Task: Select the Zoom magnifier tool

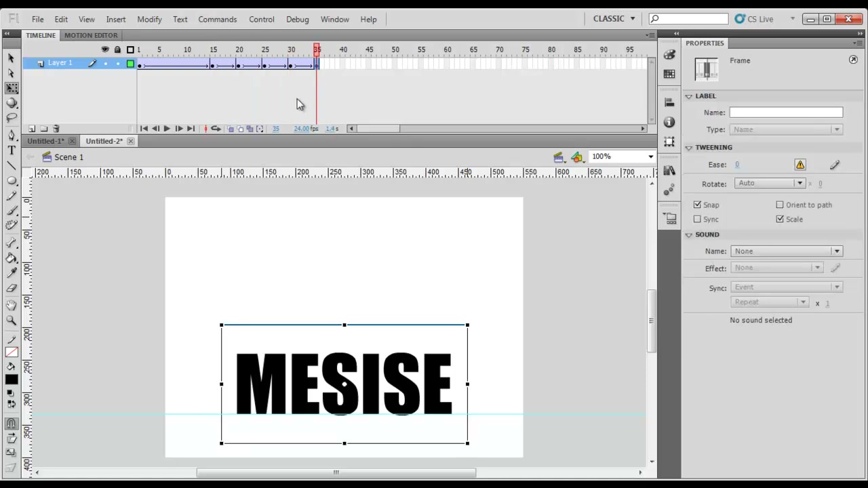Action: [x=12, y=320]
